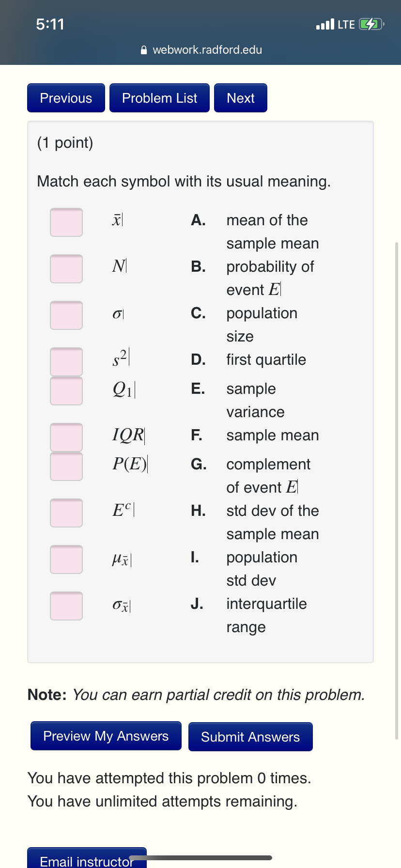This screenshot has height=868, width=401.
Task: Click Preview My Answers
Action: coord(106,736)
